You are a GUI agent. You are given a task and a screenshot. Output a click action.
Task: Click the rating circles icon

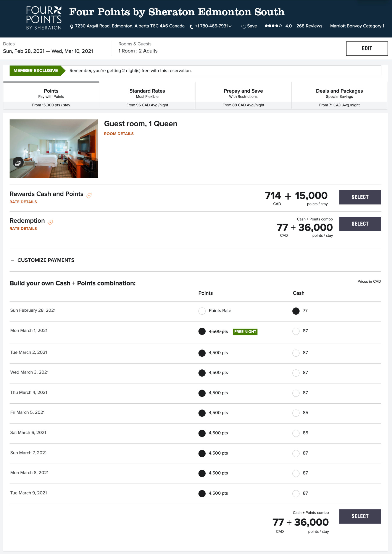pyautogui.click(x=273, y=26)
